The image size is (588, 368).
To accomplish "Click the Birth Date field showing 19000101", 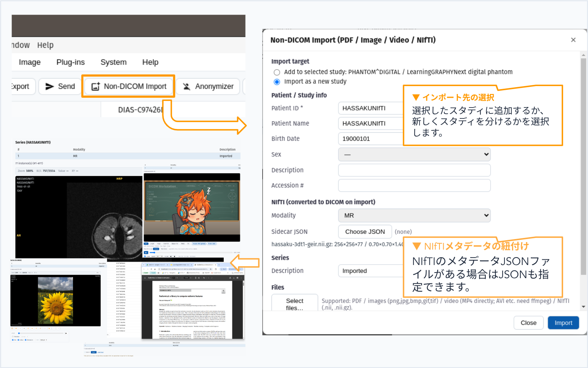I will (371, 139).
